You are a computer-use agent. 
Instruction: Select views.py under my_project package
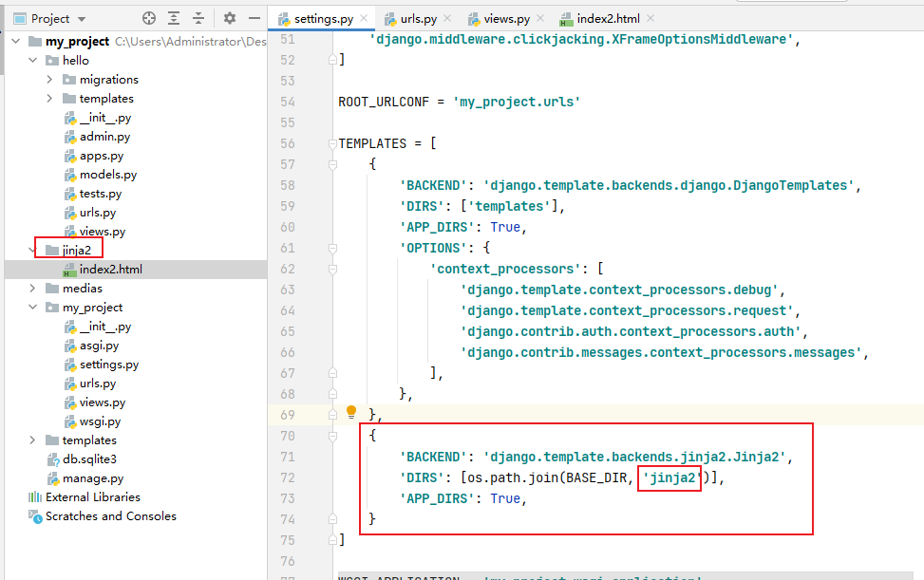[103, 402]
